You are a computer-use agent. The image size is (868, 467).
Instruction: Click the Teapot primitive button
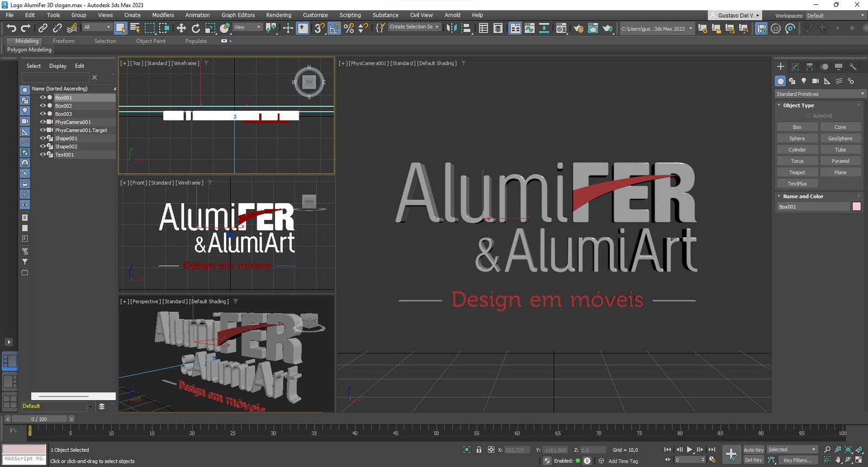pos(797,173)
